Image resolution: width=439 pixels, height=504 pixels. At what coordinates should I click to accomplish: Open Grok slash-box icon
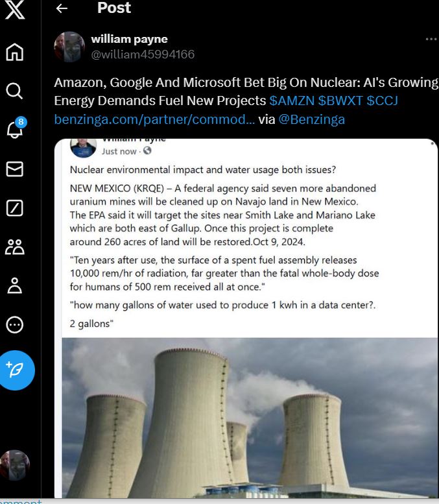point(15,208)
